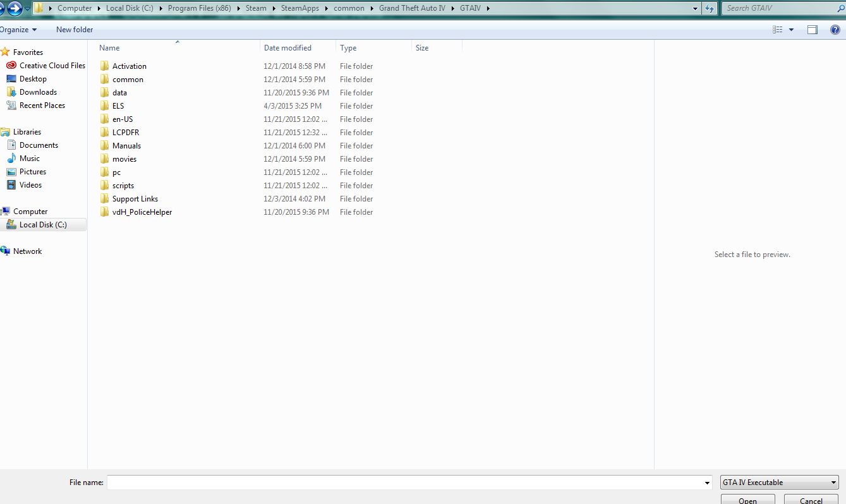Select Favorites heading in navigation pane
This screenshot has height=504, width=846.
click(x=28, y=52)
